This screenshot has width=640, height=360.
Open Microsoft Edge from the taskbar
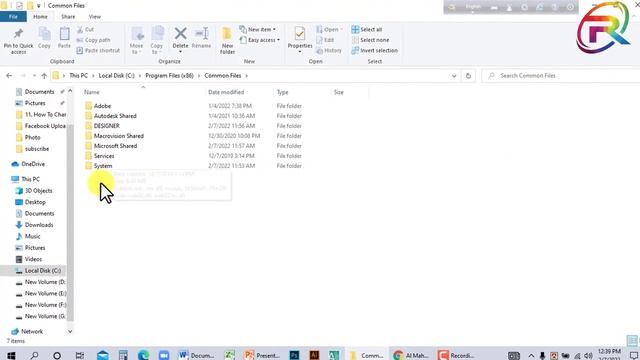[143, 355]
